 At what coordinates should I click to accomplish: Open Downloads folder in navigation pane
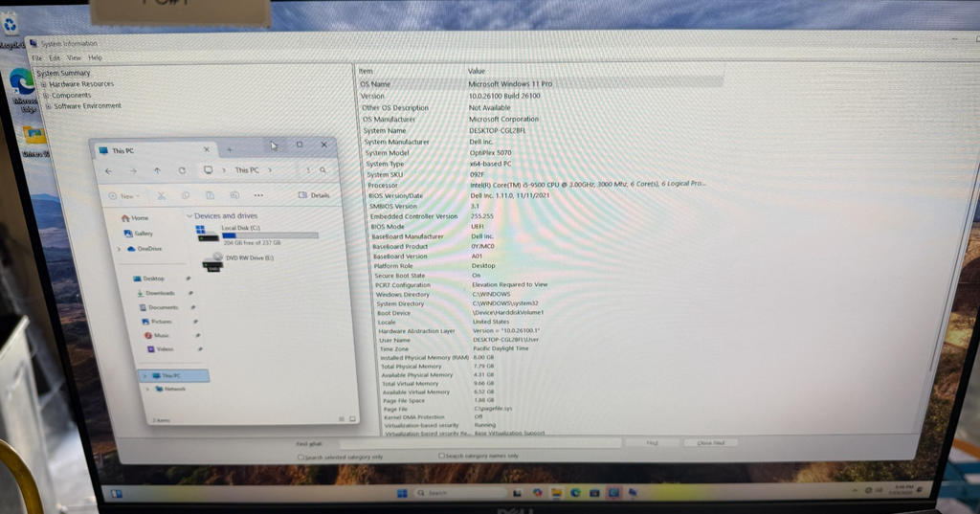[x=159, y=293]
